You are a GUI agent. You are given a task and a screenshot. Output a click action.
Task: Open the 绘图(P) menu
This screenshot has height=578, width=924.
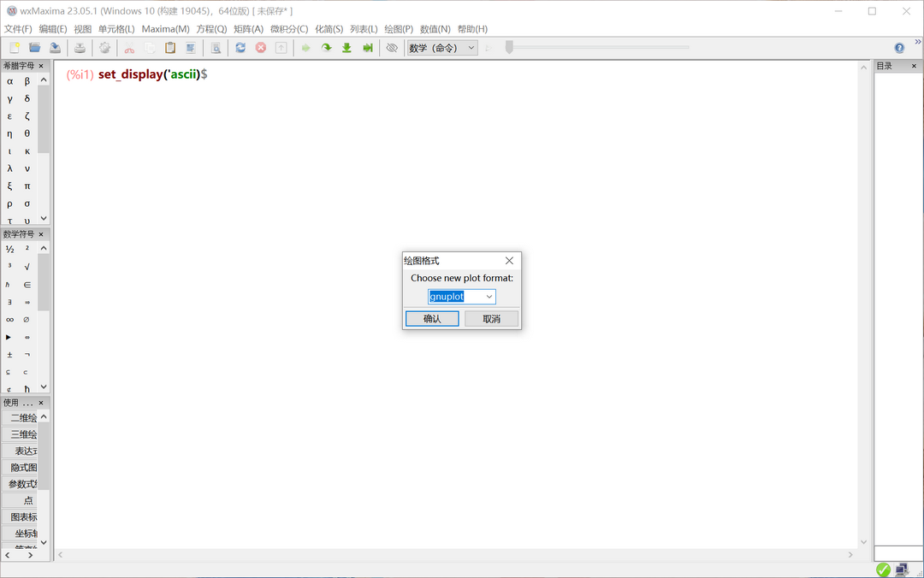pyautogui.click(x=399, y=29)
